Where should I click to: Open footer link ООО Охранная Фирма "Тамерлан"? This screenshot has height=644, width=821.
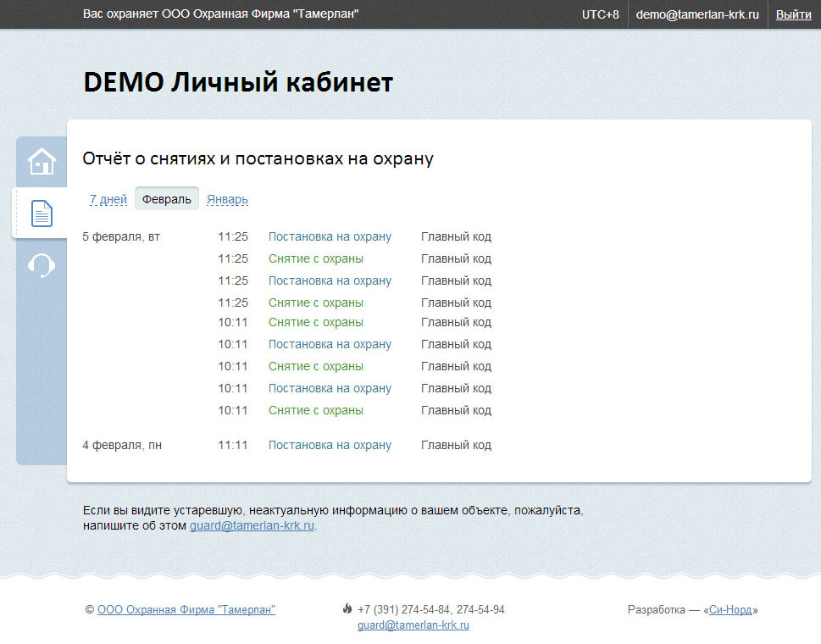pos(186,610)
